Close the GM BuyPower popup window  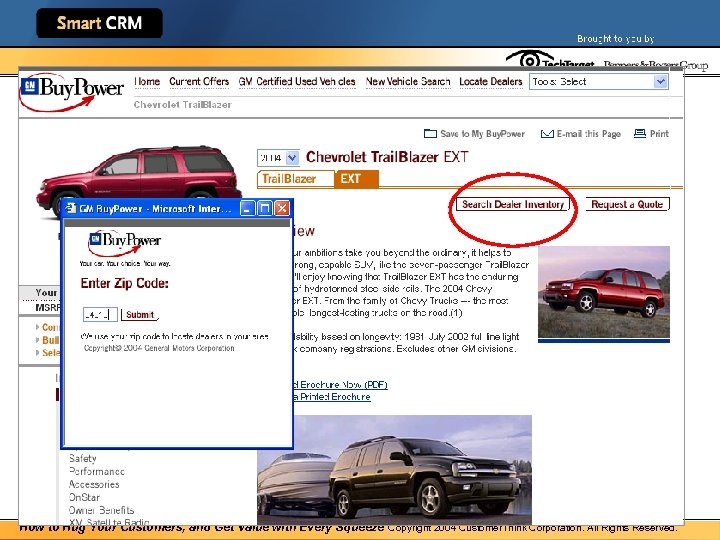click(x=282, y=208)
